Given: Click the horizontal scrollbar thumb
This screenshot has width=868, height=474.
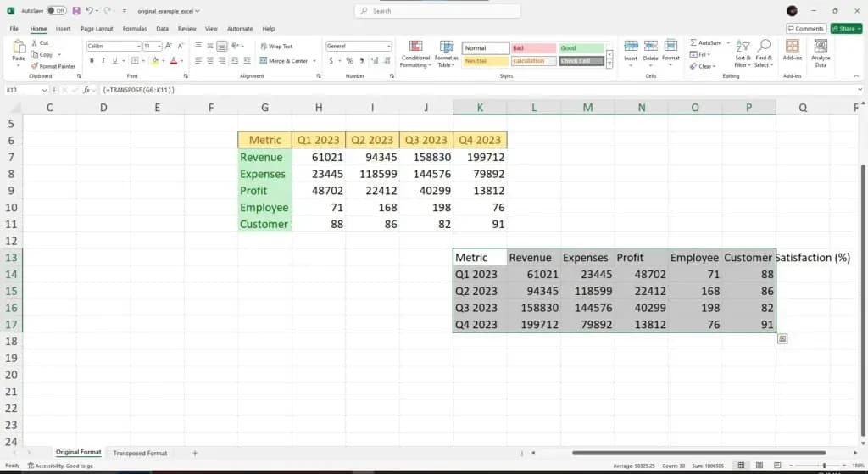Looking at the screenshot, I should 698,453.
